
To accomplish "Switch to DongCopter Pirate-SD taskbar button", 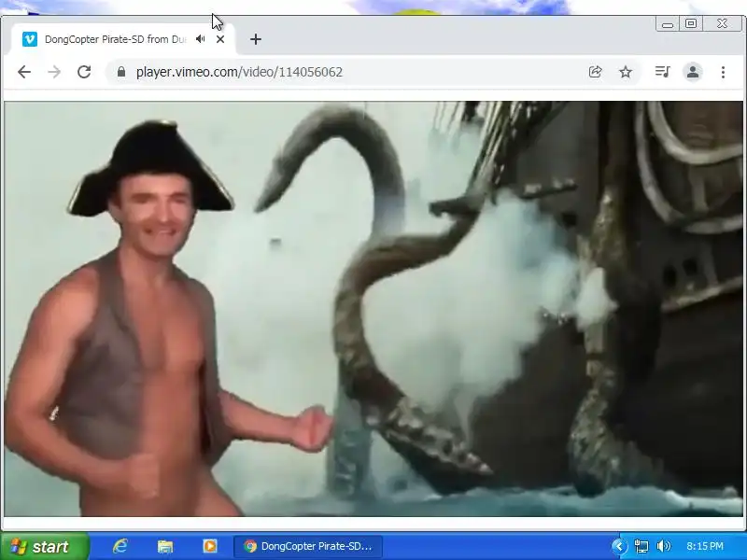I will point(308,546).
